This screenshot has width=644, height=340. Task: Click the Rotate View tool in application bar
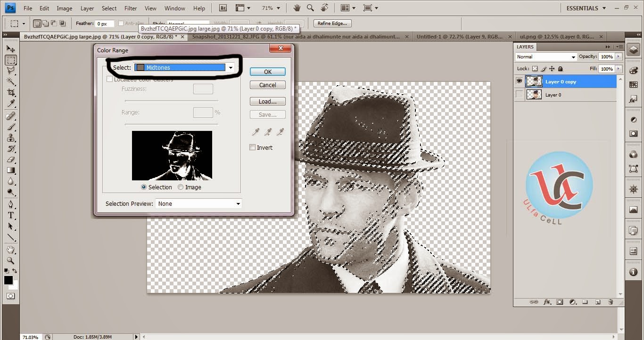pos(324,8)
